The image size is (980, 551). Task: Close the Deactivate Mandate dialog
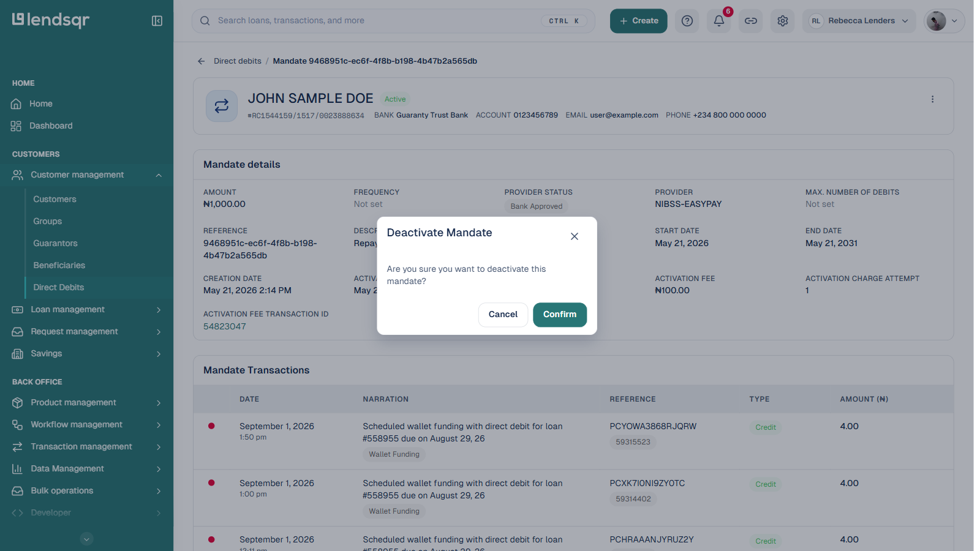click(575, 236)
